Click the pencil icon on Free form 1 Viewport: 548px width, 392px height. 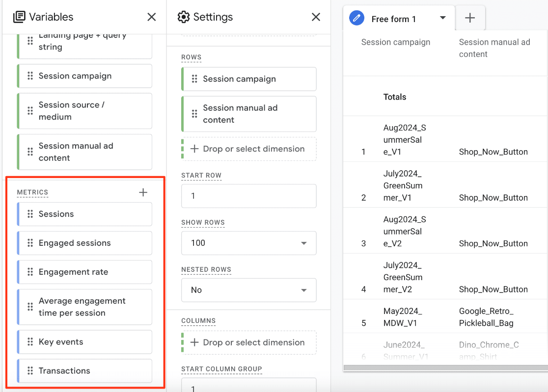357,18
